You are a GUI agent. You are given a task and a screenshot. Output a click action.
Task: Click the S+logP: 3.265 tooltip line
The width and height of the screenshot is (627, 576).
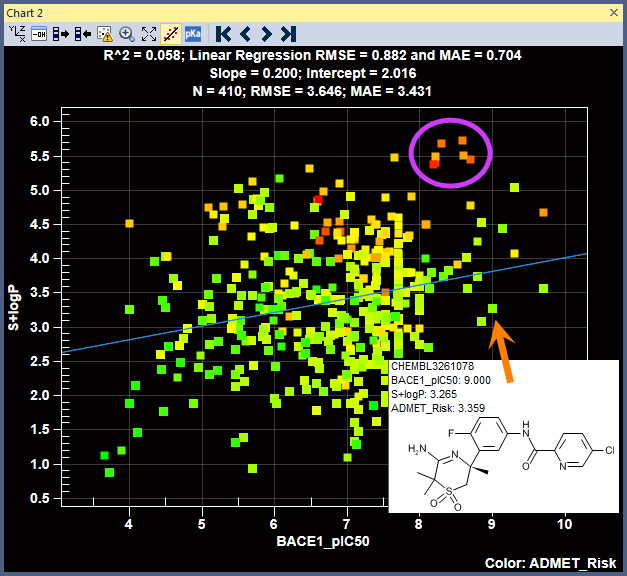coord(424,394)
